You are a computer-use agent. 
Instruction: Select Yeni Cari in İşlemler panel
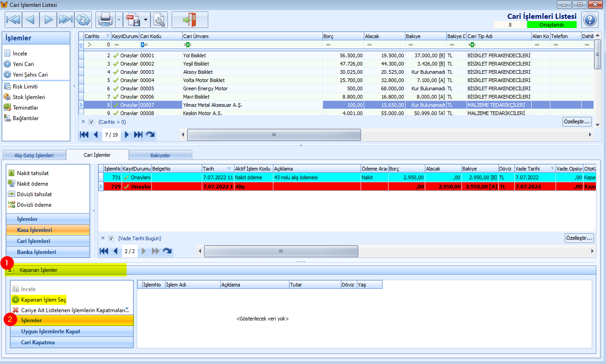point(23,64)
